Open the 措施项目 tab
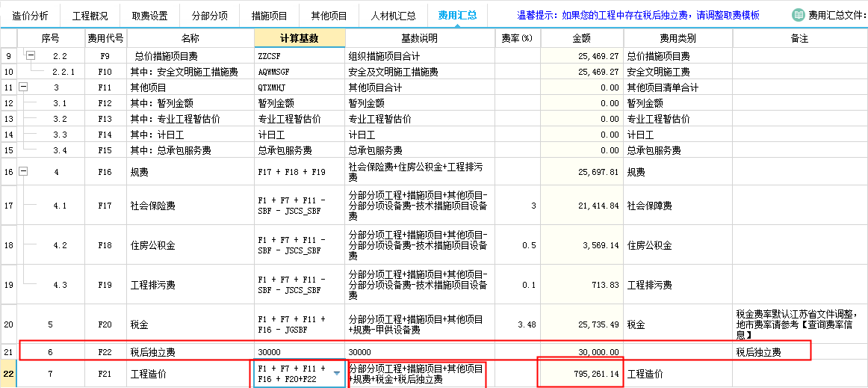The height and width of the screenshot is (388, 868). click(x=270, y=15)
